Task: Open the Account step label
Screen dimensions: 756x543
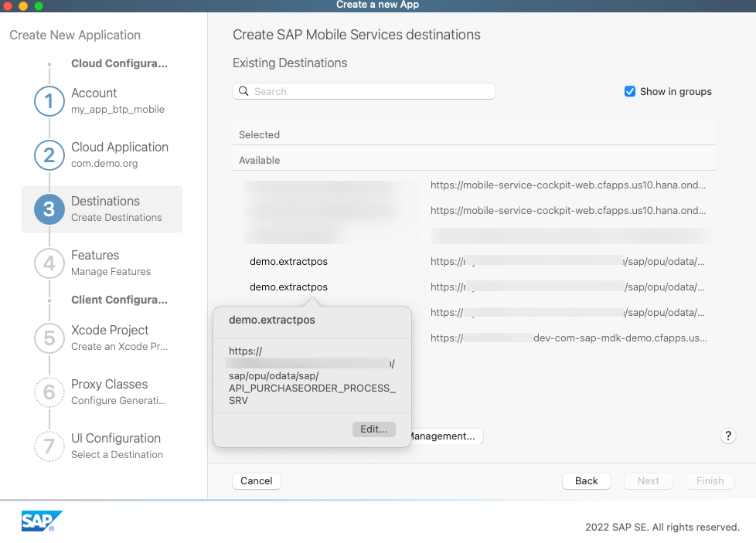Action: pos(94,93)
